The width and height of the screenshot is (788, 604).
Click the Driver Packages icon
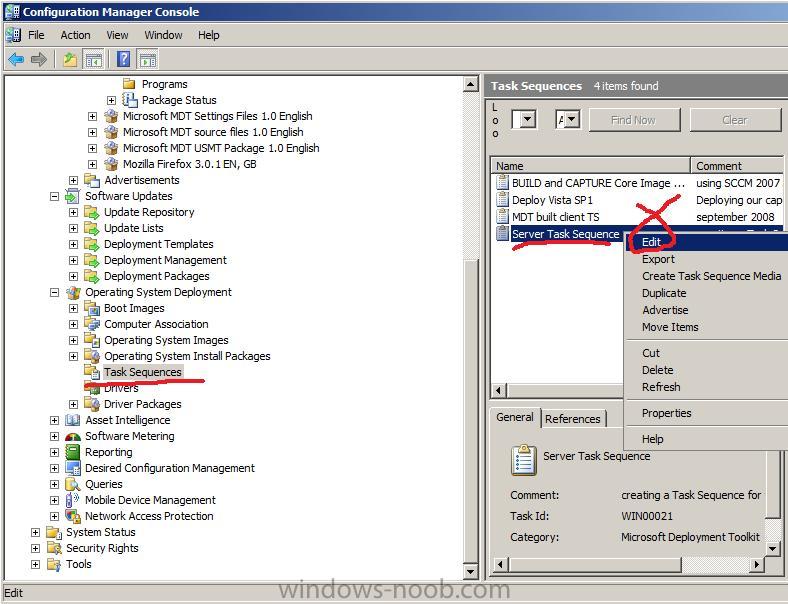[92, 404]
